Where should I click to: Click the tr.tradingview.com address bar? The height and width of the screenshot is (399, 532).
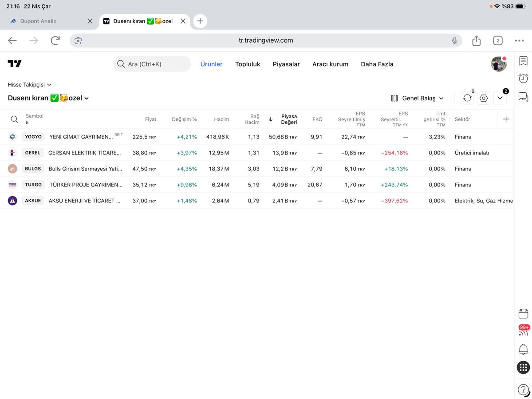tap(266, 40)
